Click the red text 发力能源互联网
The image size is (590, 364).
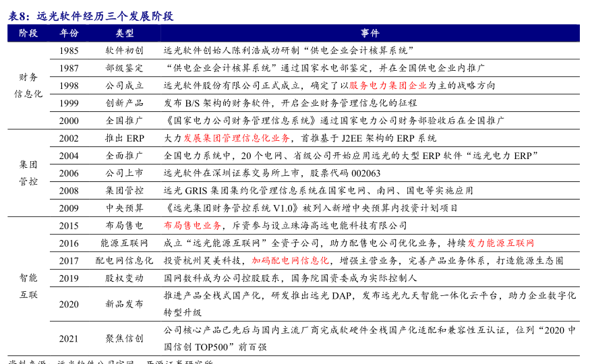click(501, 243)
